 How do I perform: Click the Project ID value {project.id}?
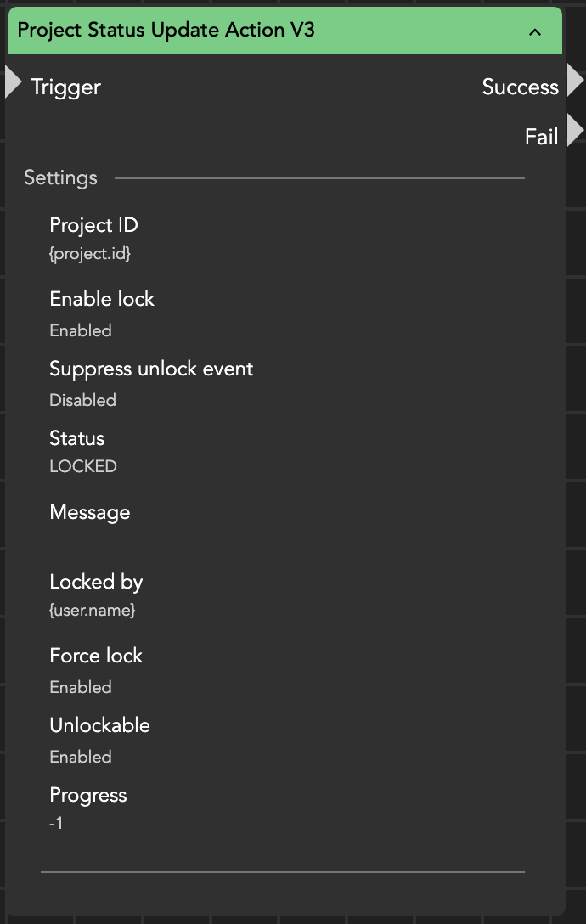pos(90,253)
